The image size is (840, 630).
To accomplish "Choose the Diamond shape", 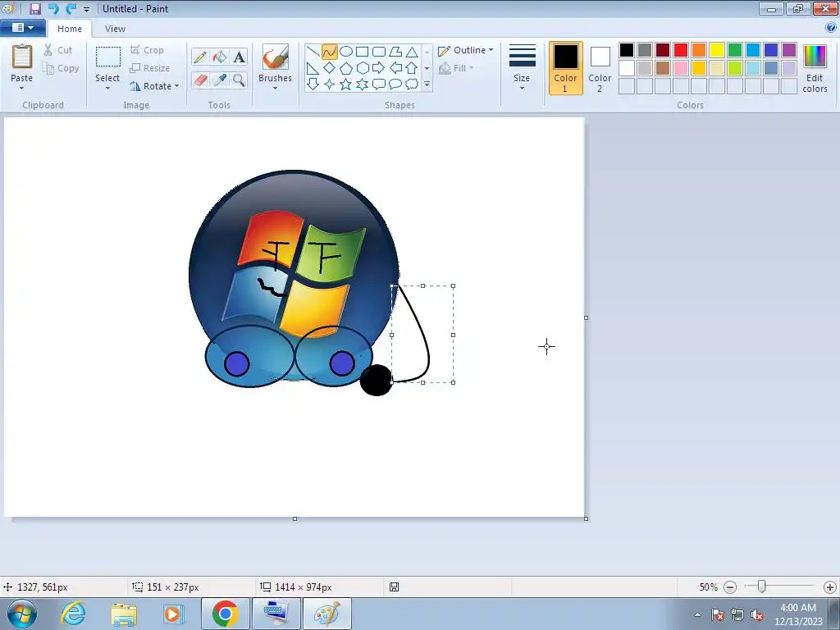I will [x=330, y=68].
